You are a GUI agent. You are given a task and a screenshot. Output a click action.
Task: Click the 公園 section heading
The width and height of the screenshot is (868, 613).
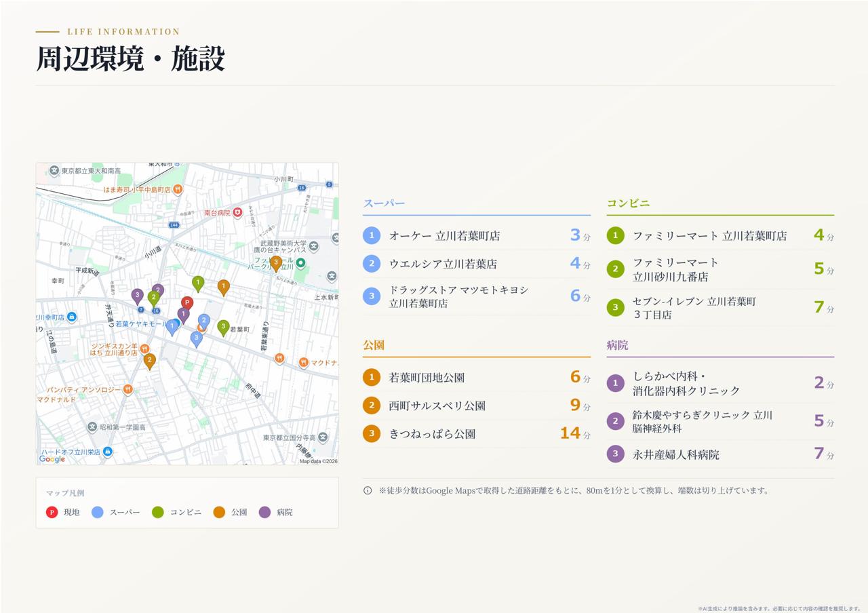374,345
